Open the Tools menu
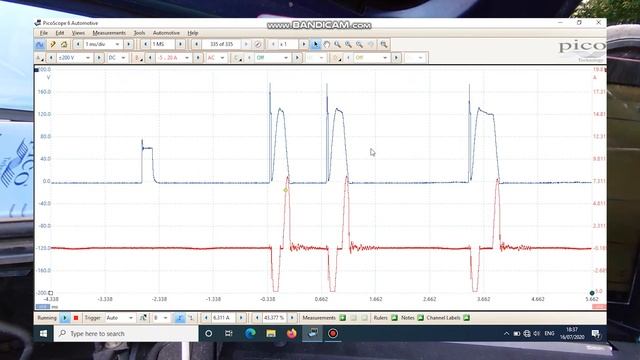640x360 pixels. coord(140,33)
